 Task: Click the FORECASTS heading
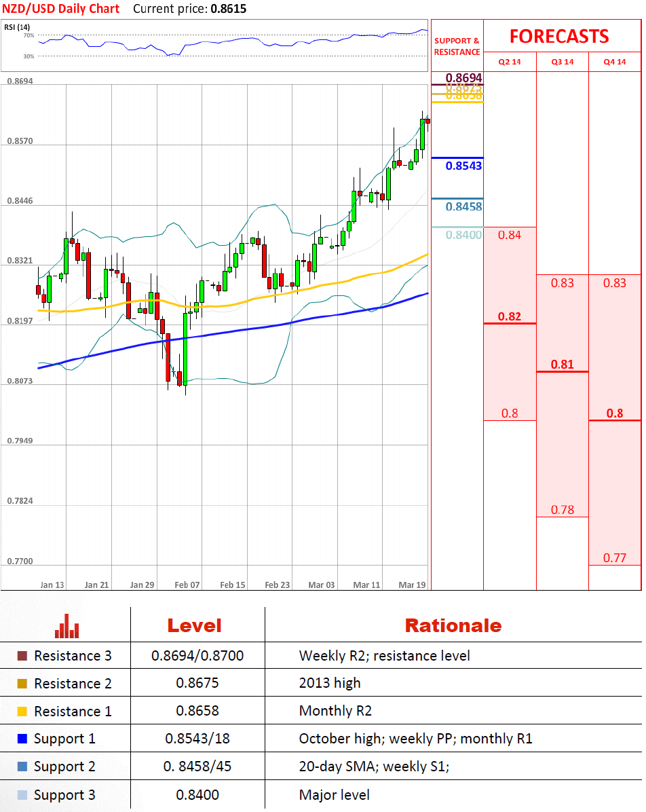559,36
